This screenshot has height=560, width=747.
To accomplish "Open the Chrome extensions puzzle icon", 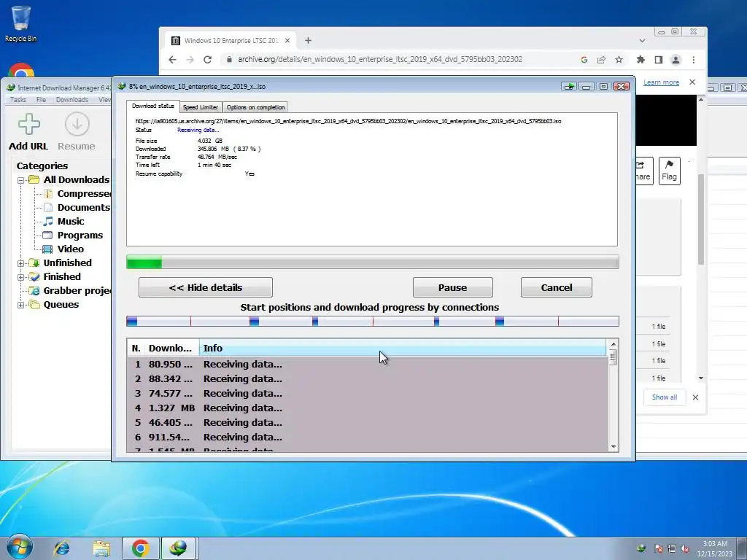I will click(x=640, y=60).
